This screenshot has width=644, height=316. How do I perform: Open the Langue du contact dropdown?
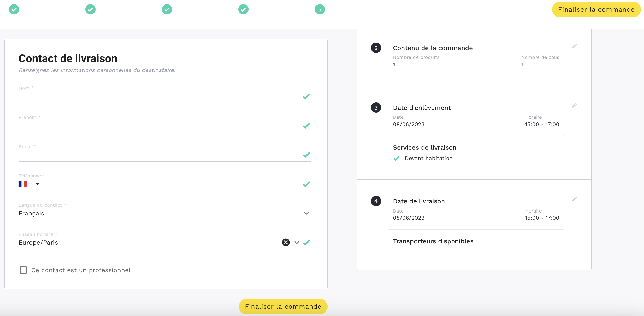click(306, 213)
